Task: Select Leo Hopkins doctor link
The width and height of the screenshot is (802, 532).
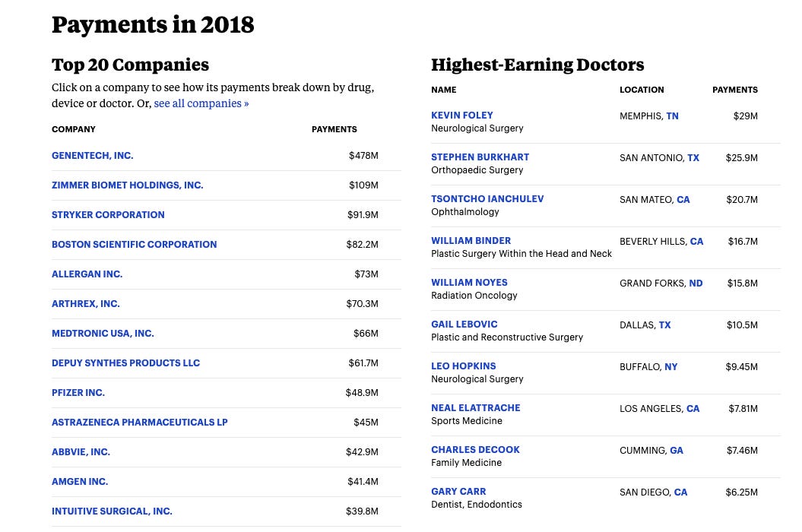Action: click(x=464, y=366)
